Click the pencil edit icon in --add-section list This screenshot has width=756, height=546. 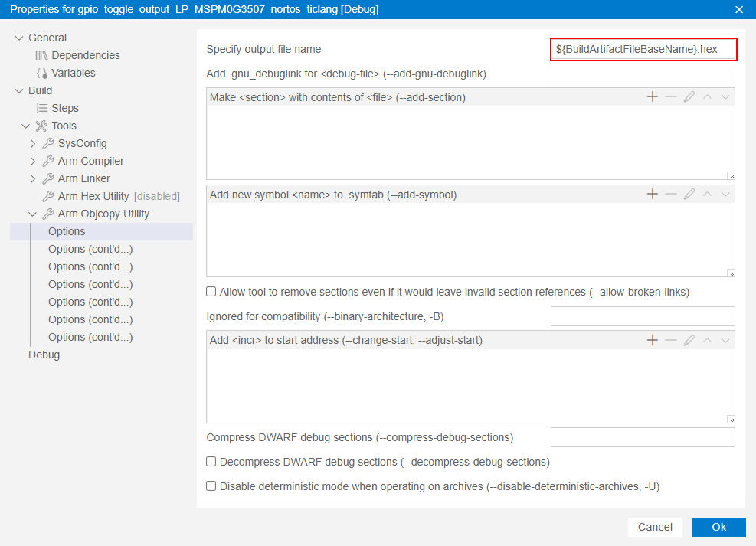[x=689, y=97]
